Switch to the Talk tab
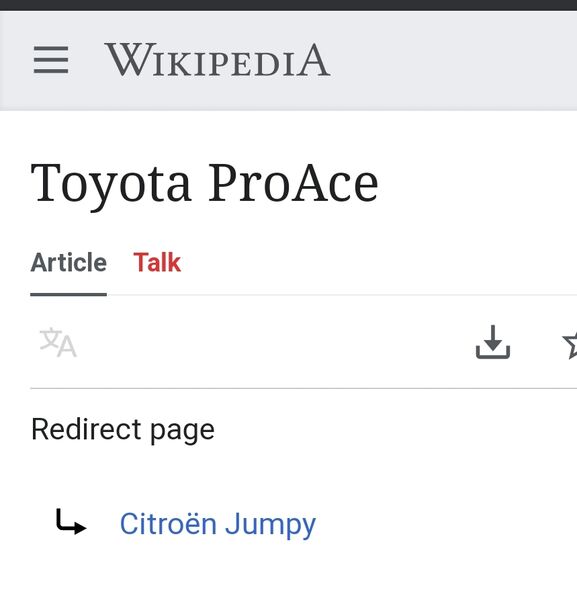Screen dimensions: 577x600 click(157, 262)
